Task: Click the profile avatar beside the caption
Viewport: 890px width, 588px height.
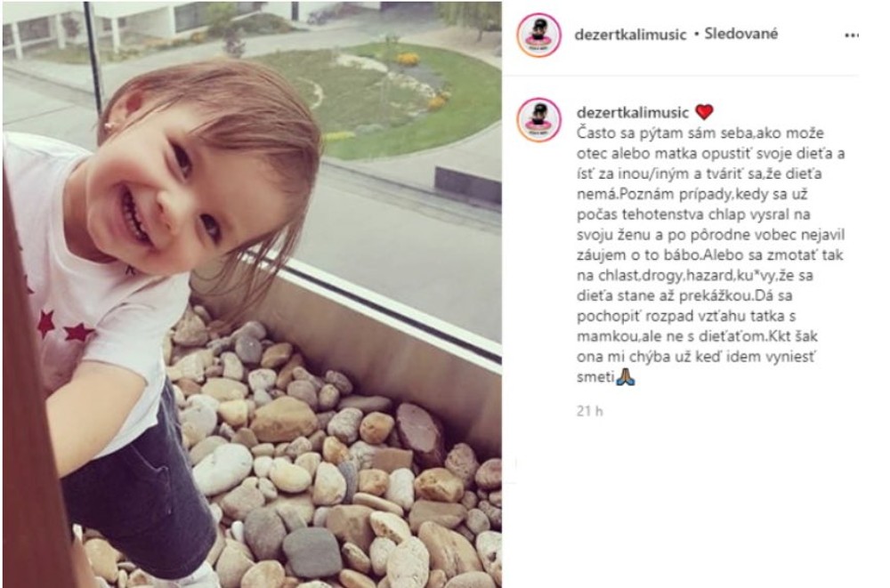Action: (538, 120)
